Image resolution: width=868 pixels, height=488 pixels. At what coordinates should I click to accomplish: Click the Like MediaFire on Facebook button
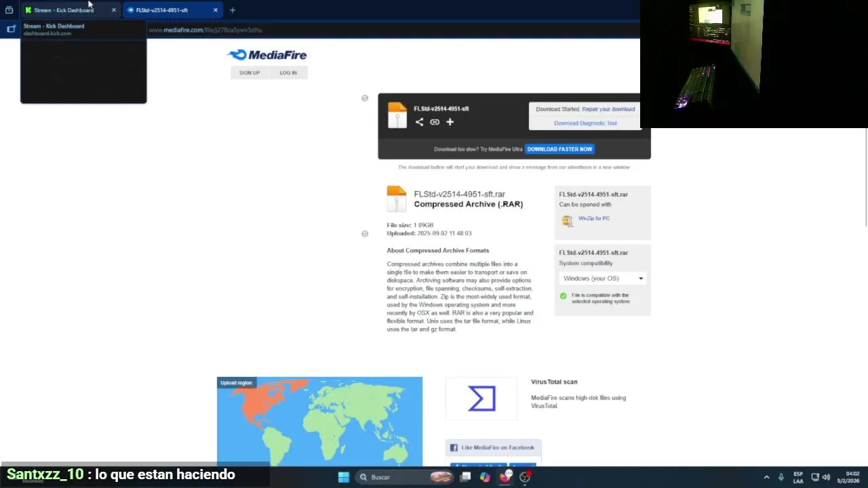coord(493,447)
